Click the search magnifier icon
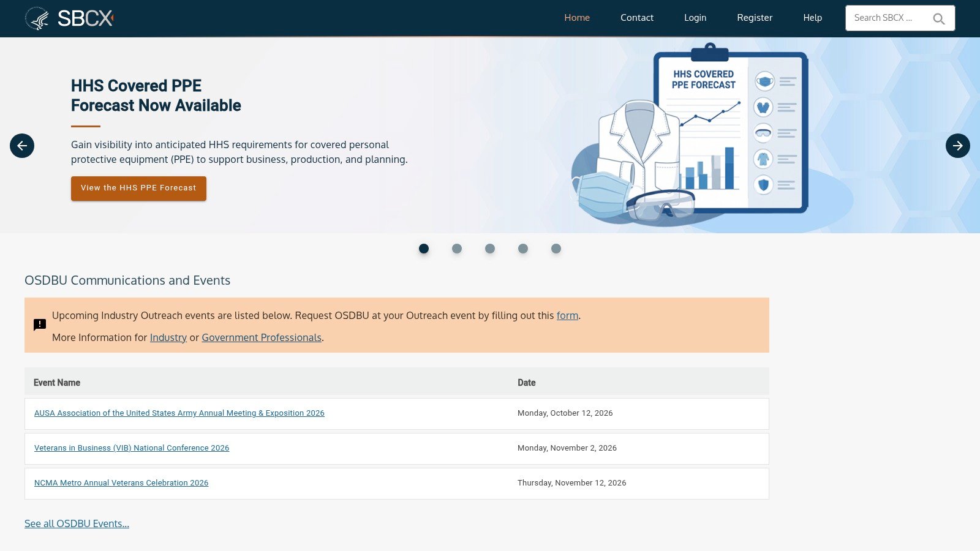This screenshot has height=551, width=980. coord(938,18)
